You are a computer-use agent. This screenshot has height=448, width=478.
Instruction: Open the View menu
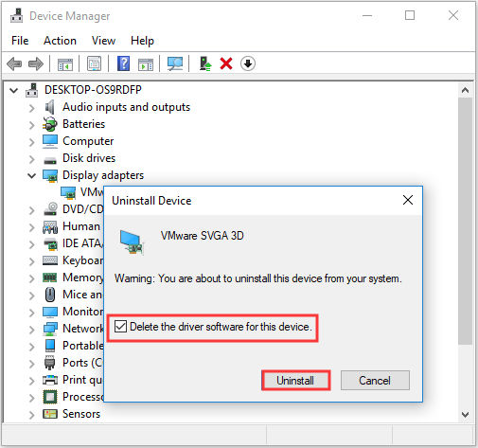103,41
